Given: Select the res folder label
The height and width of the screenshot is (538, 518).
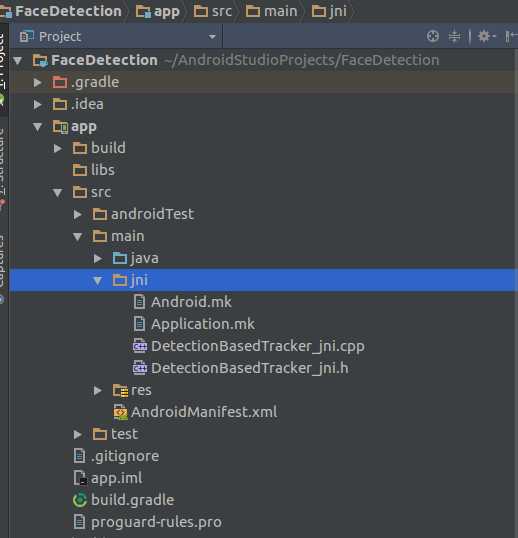Looking at the screenshot, I should [141, 390].
